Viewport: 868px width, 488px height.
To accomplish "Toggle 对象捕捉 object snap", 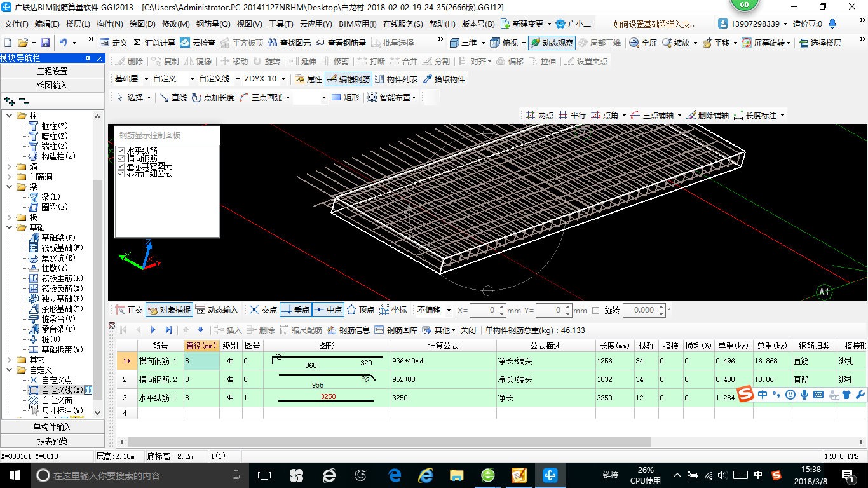I will coord(168,310).
